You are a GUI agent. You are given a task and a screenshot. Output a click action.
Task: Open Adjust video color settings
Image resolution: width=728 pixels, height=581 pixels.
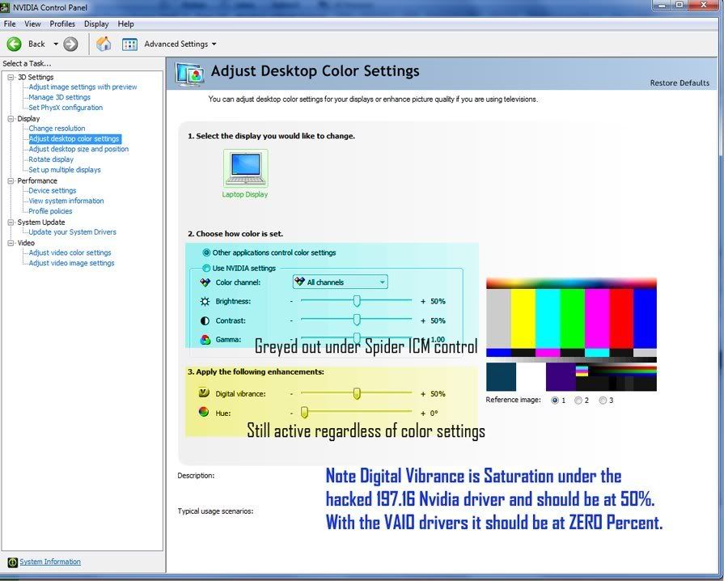(70, 252)
